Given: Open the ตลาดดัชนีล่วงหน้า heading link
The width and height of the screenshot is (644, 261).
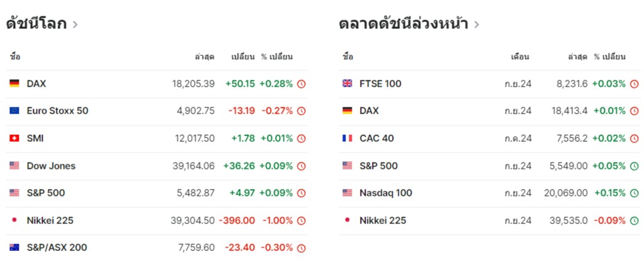Looking at the screenshot, I should click(x=403, y=24).
